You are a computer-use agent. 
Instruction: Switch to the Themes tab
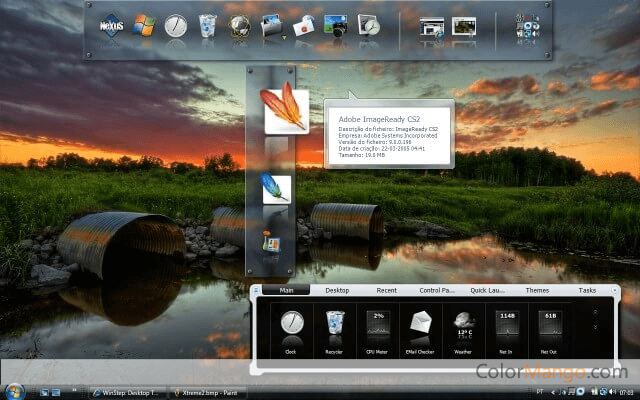537,290
